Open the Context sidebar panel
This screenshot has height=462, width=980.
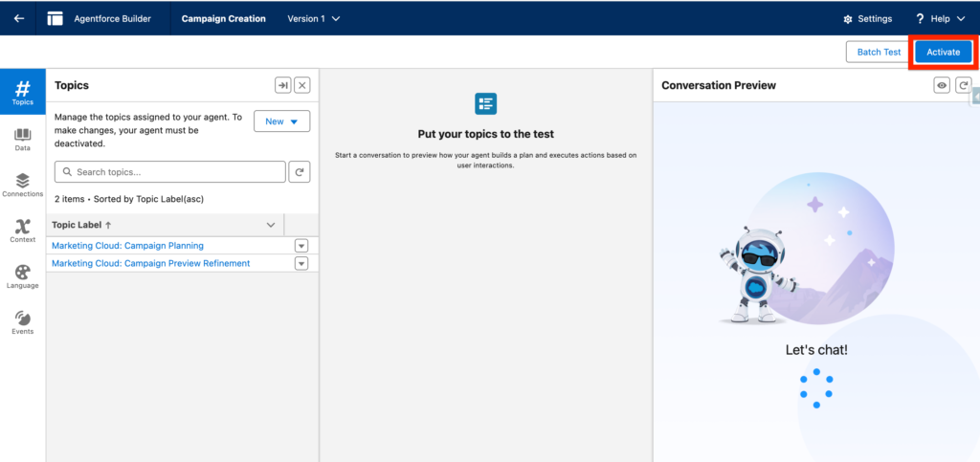coord(22,231)
